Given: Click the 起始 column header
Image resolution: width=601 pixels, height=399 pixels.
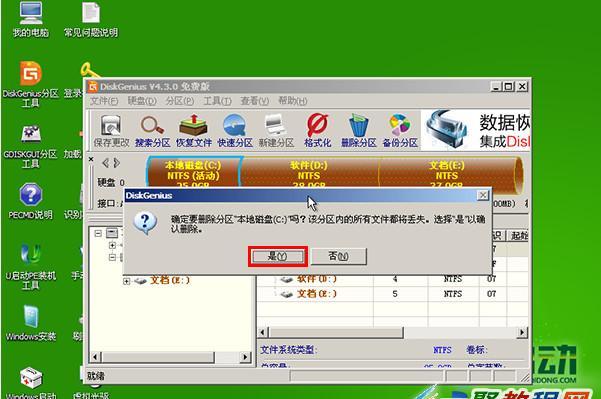Looking at the screenshot, I should (x=518, y=235).
